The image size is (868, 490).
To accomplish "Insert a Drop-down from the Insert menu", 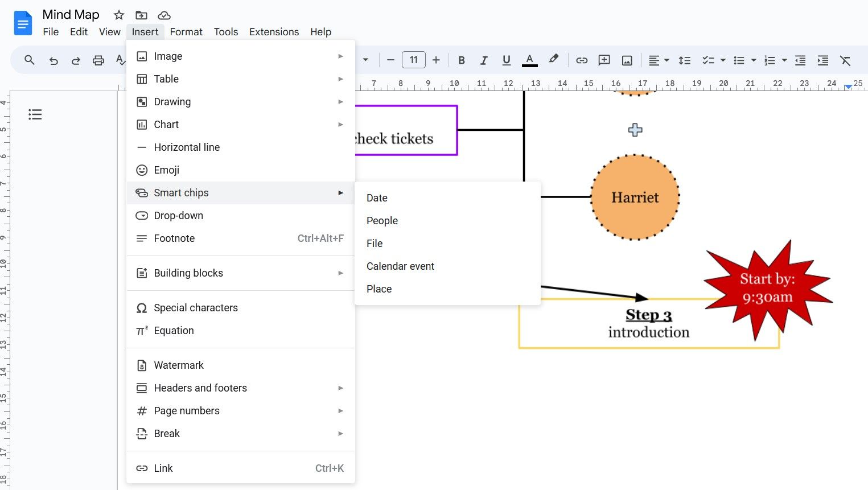I will 178,215.
